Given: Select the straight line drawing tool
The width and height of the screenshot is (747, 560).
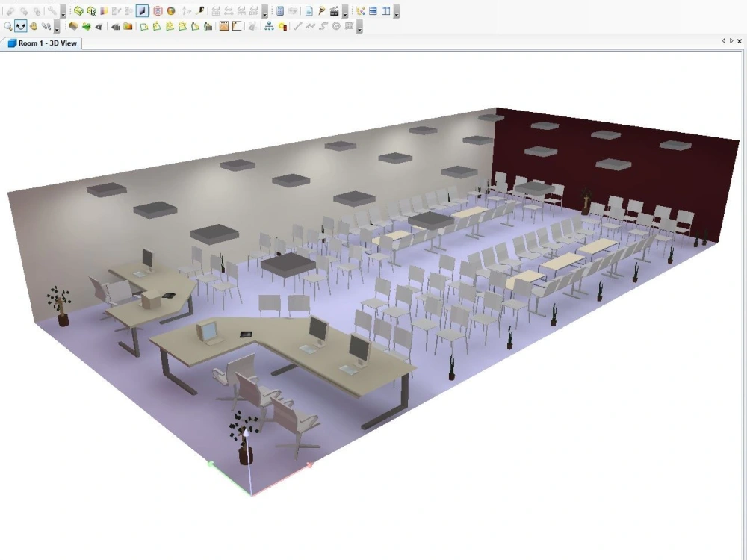Looking at the screenshot, I should click(297, 26).
